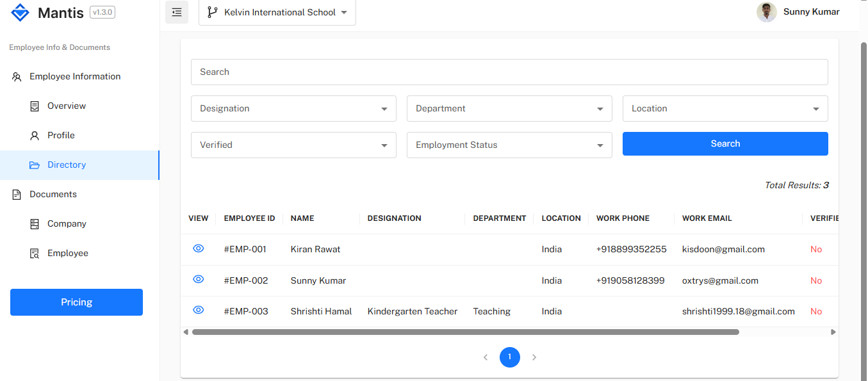This screenshot has width=868, height=381.
Task: Click the Overview page icon
Action: pos(35,106)
